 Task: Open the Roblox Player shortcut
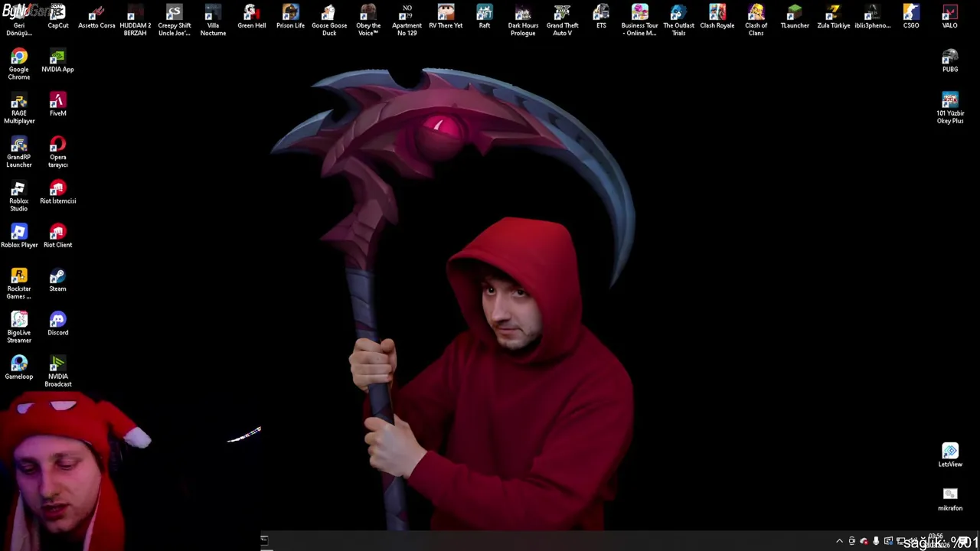click(19, 236)
